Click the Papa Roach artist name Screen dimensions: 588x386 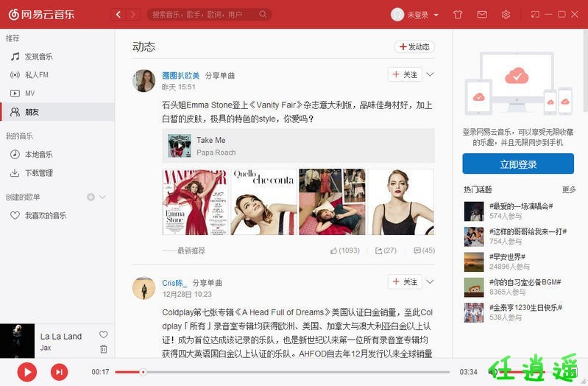click(216, 152)
